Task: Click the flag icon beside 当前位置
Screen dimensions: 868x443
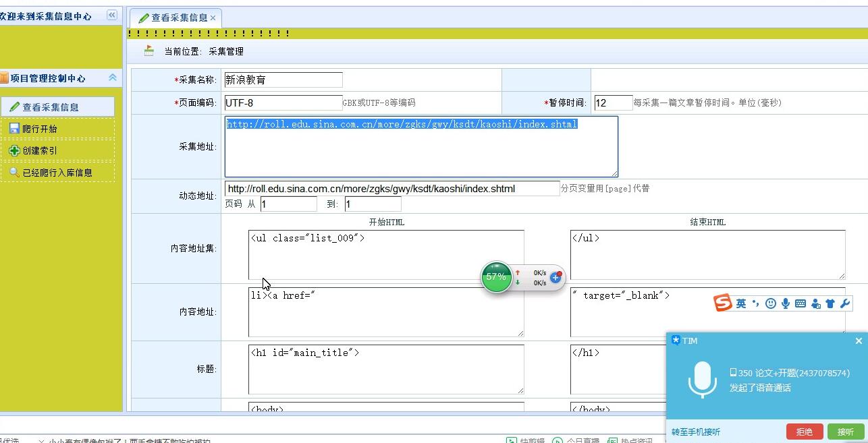Action: (149, 51)
